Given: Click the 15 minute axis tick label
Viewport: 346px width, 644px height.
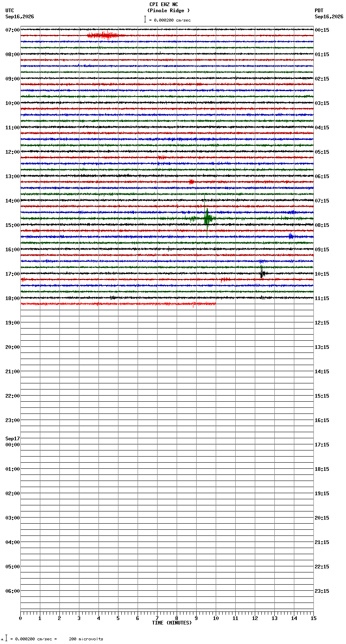Looking at the screenshot, I should tap(313, 618).
